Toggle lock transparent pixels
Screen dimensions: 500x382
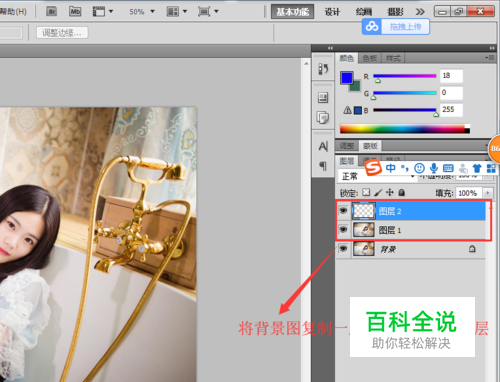(x=366, y=192)
